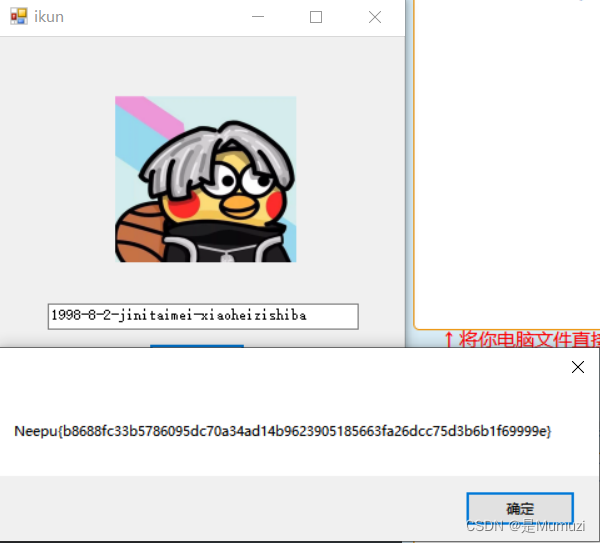
Task: Click the ikun title text
Action: tap(49, 17)
